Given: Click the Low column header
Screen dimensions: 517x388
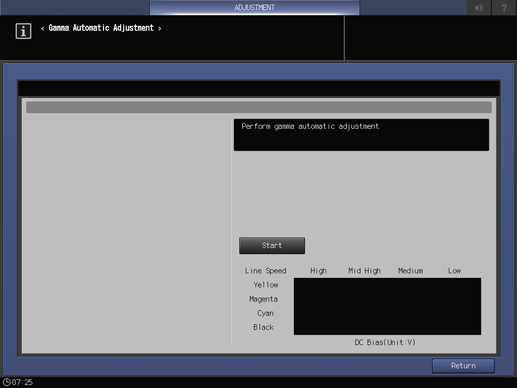Looking at the screenshot, I should pyautogui.click(x=454, y=271).
